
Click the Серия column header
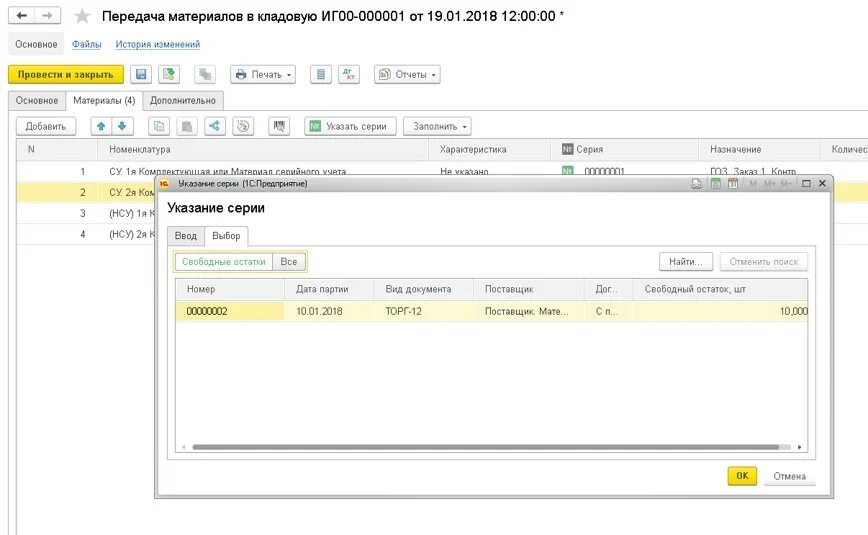(x=624, y=150)
